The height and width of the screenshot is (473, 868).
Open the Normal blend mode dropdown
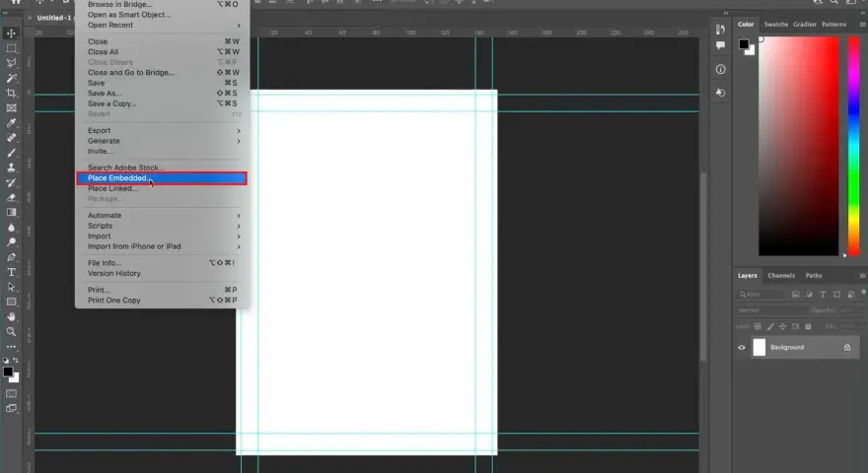click(x=770, y=310)
